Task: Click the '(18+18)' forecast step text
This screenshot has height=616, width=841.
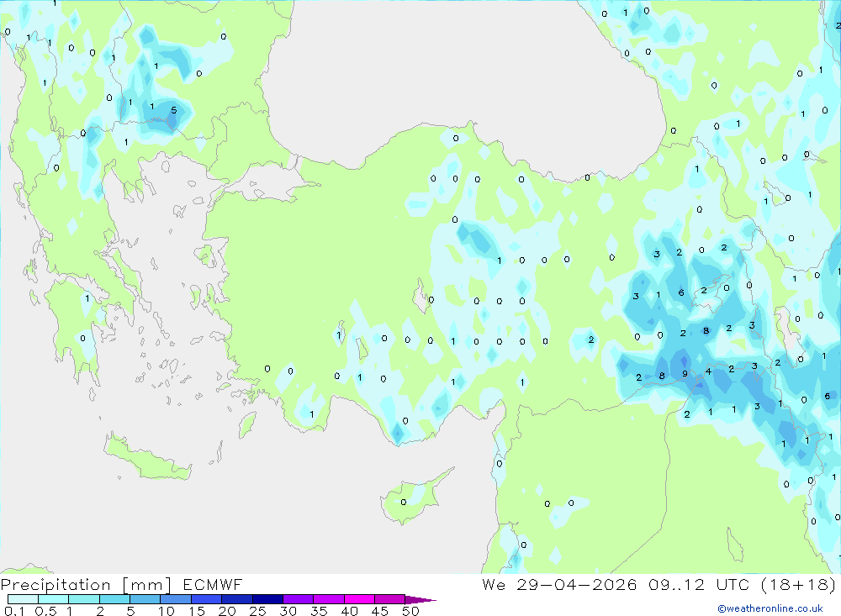Action: click(x=799, y=584)
